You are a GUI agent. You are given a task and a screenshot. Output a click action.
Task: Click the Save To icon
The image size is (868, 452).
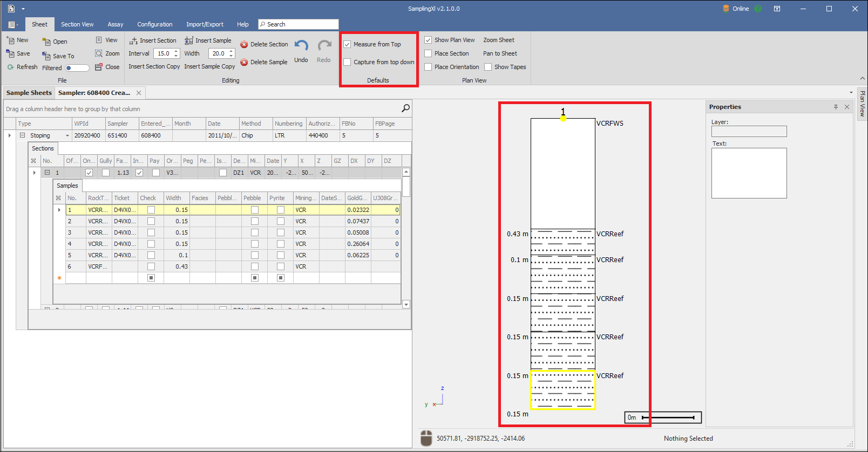point(46,56)
